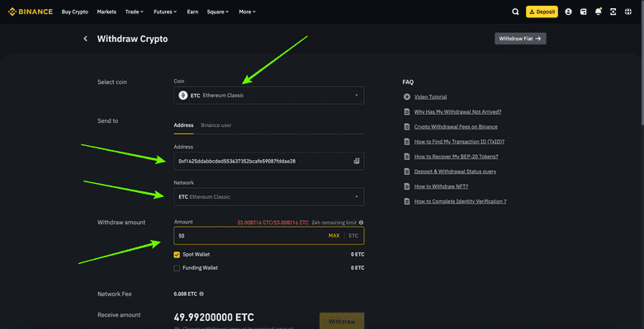The width and height of the screenshot is (644, 329).
Task: Open the user profile icon
Action: tap(568, 12)
